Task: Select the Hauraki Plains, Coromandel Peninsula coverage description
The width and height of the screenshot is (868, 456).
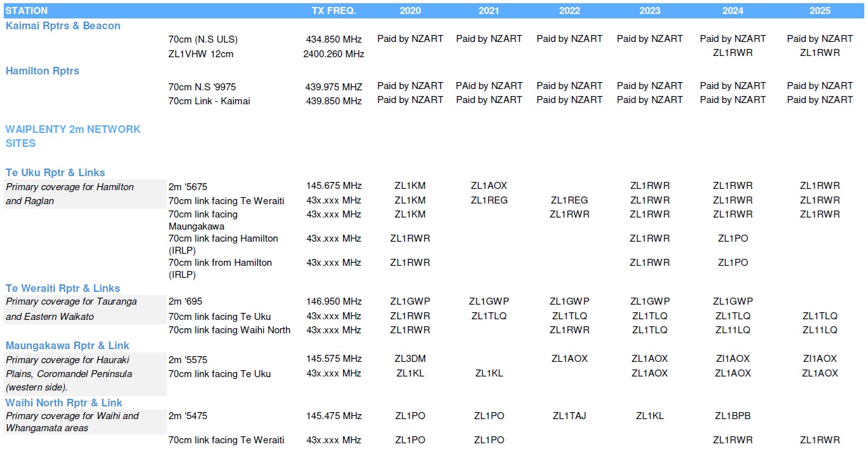Action: click(69, 374)
